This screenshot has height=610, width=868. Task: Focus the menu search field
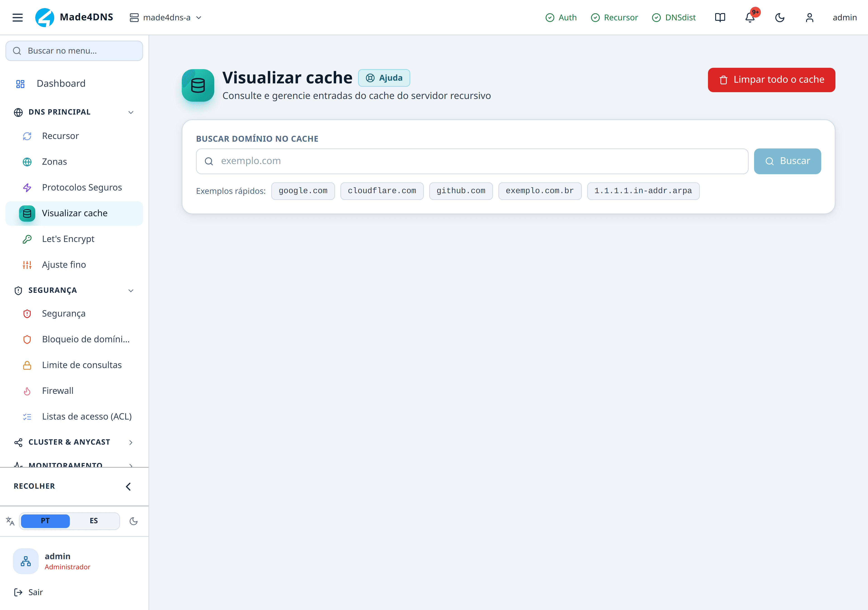pyautogui.click(x=74, y=51)
